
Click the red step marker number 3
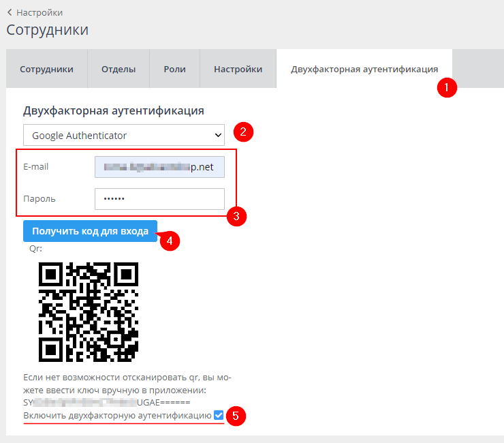236,217
